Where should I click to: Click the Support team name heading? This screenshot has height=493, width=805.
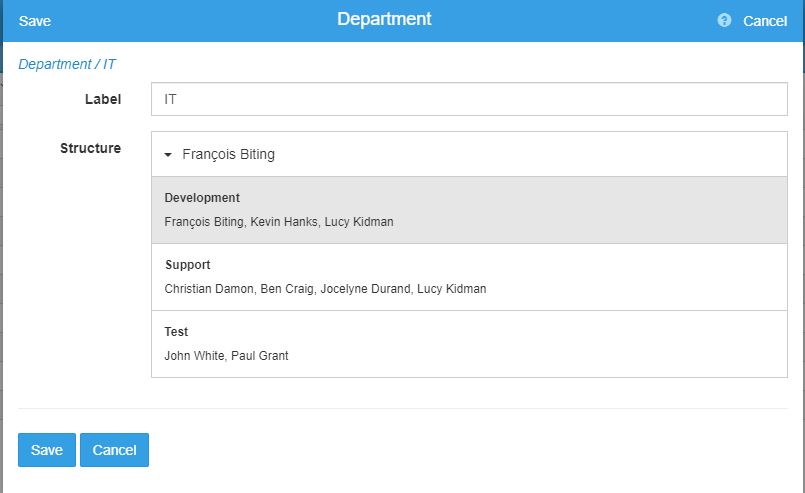coord(187,265)
